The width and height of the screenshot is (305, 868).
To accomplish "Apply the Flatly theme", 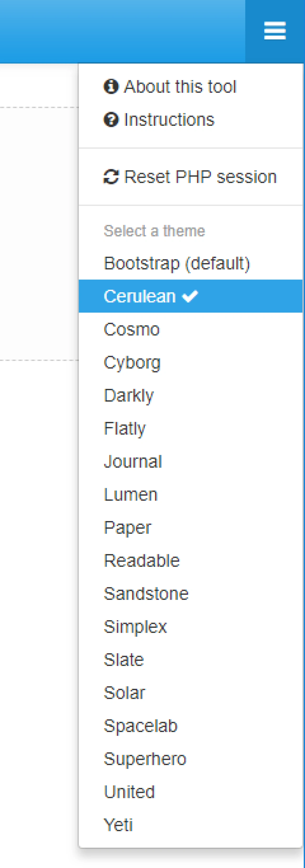I will (x=125, y=428).
